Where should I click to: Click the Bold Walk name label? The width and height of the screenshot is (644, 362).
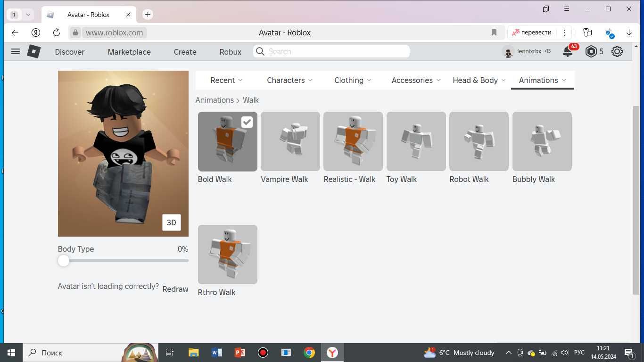tap(215, 179)
